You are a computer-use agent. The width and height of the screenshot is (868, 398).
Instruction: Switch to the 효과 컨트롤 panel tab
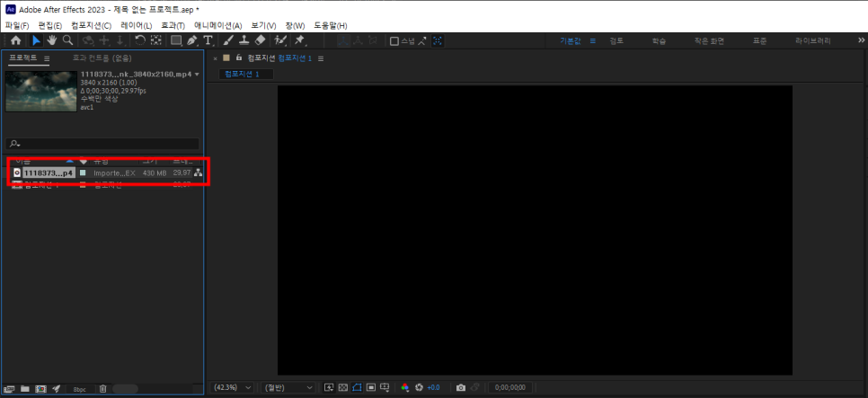point(102,57)
